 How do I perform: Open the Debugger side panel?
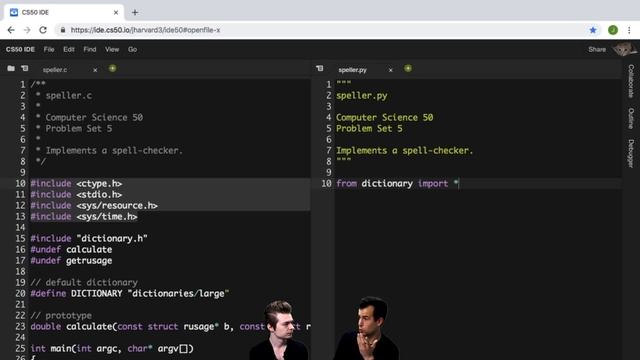(631, 153)
